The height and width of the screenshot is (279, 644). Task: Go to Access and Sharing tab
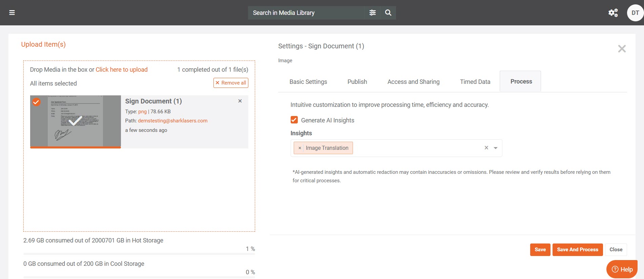coord(413,82)
